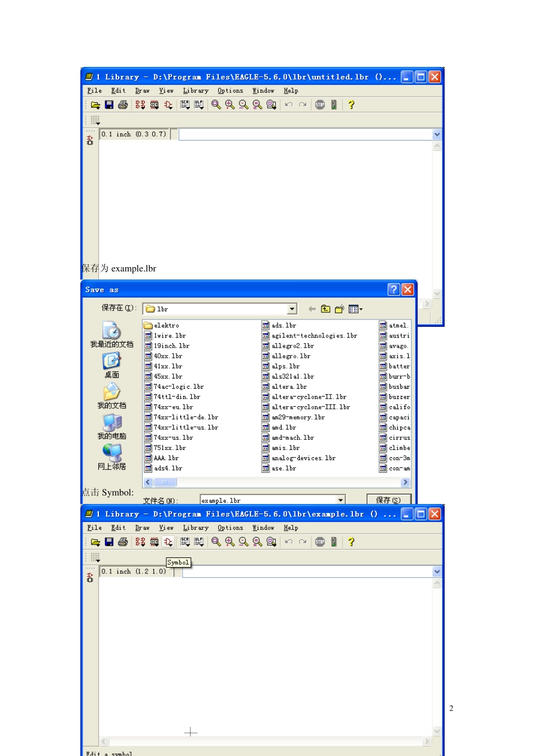Click back arrow in Save as dialog

(x=312, y=309)
